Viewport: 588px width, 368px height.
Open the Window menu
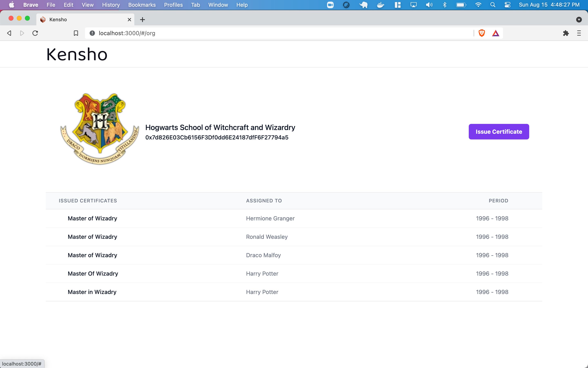coord(218,5)
